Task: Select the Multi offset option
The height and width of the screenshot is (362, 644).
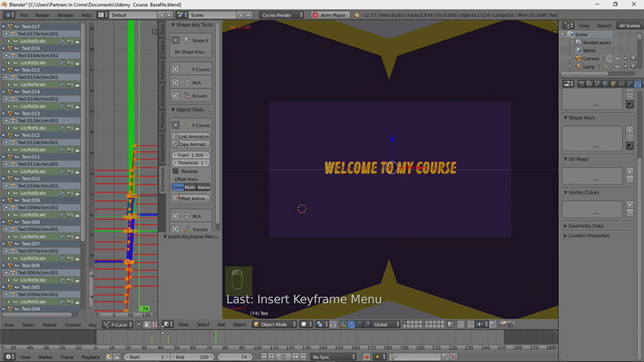Action: pos(190,187)
